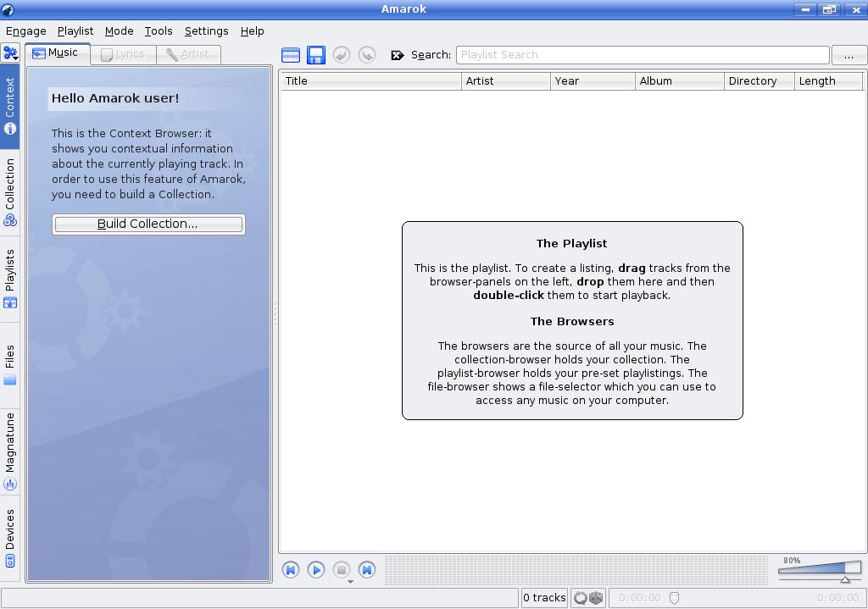The image size is (868, 609).
Task: Sort playlist by the Year column
Action: pos(593,80)
